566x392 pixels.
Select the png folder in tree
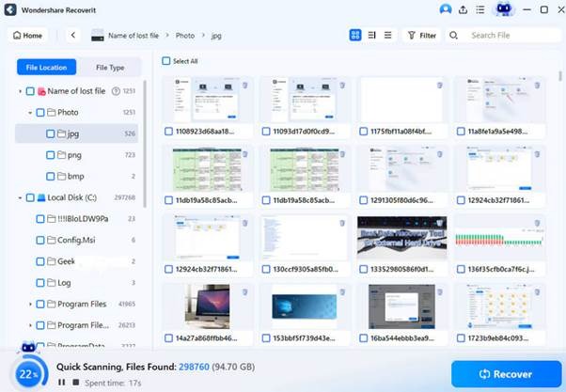(x=76, y=155)
